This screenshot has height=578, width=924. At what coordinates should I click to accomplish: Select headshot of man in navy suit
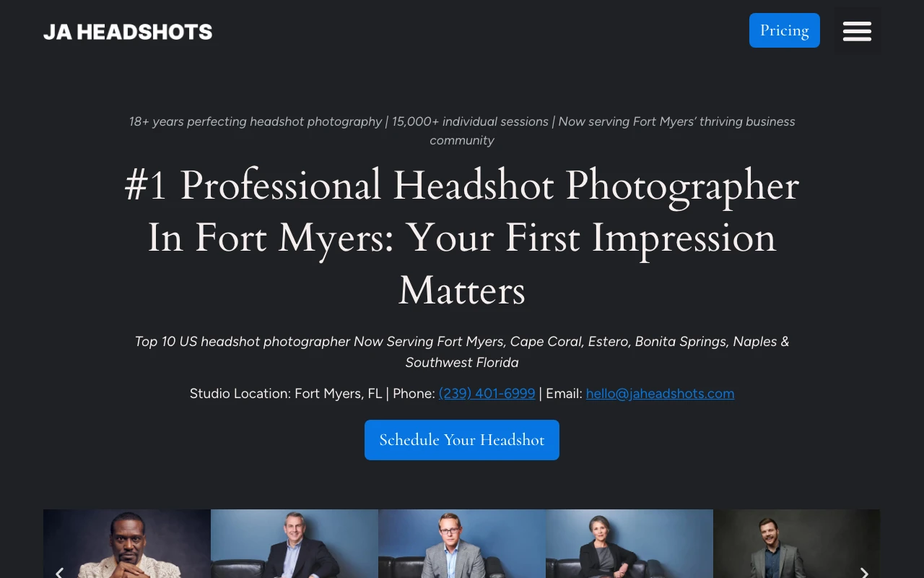tap(295, 545)
